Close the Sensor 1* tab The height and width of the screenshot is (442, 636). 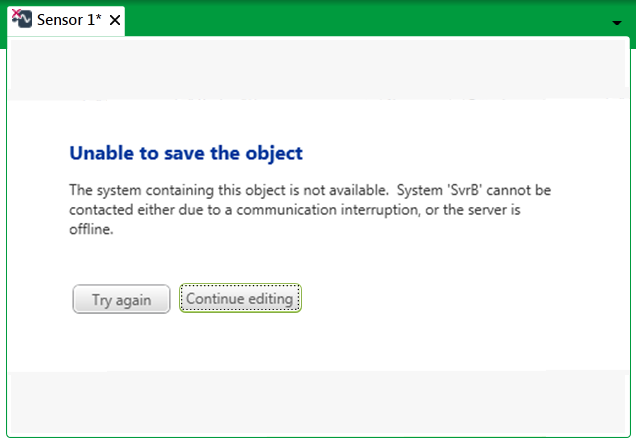pos(115,20)
